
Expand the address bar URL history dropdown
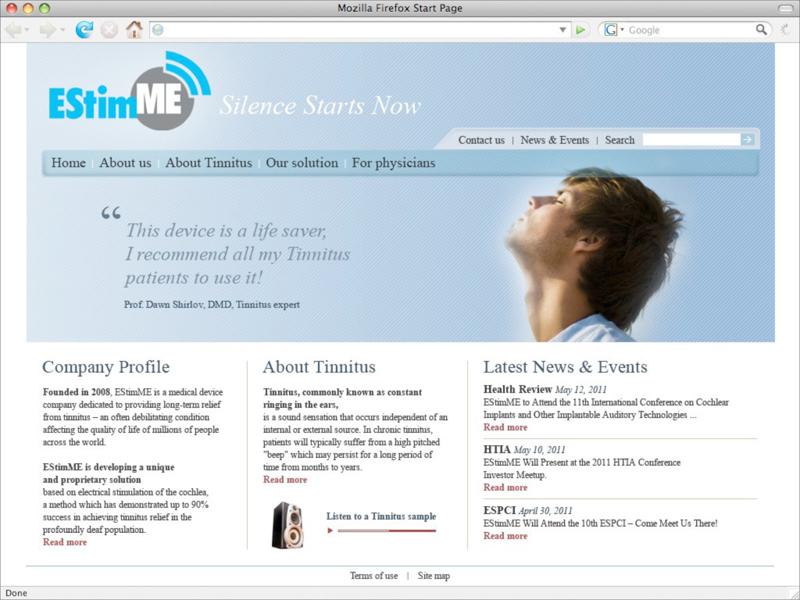562,30
